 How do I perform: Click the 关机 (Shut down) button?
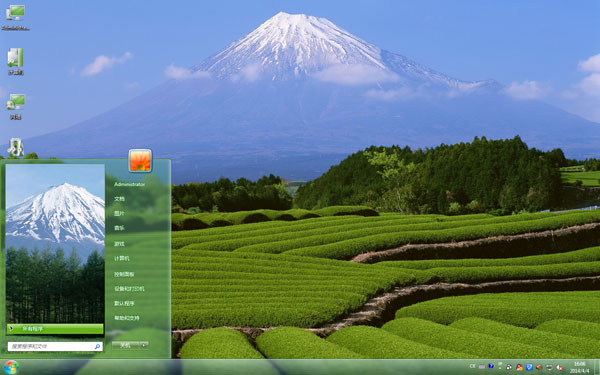pos(126,345)
